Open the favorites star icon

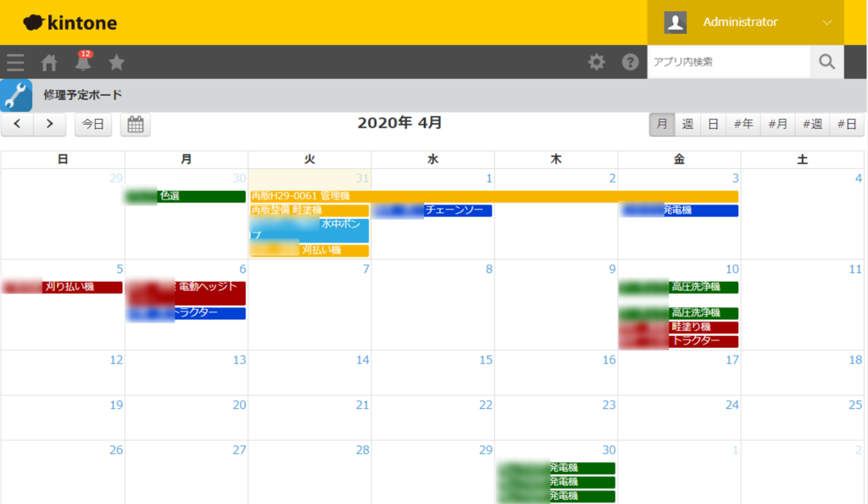[x=116, y=62]
